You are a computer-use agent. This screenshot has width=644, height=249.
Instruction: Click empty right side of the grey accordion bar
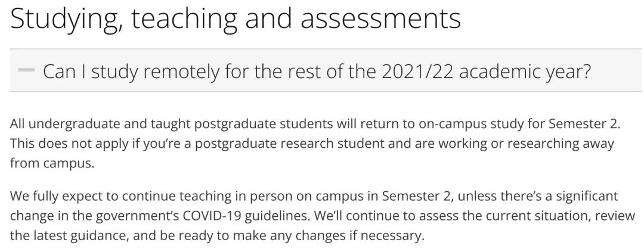pos(616,70)
